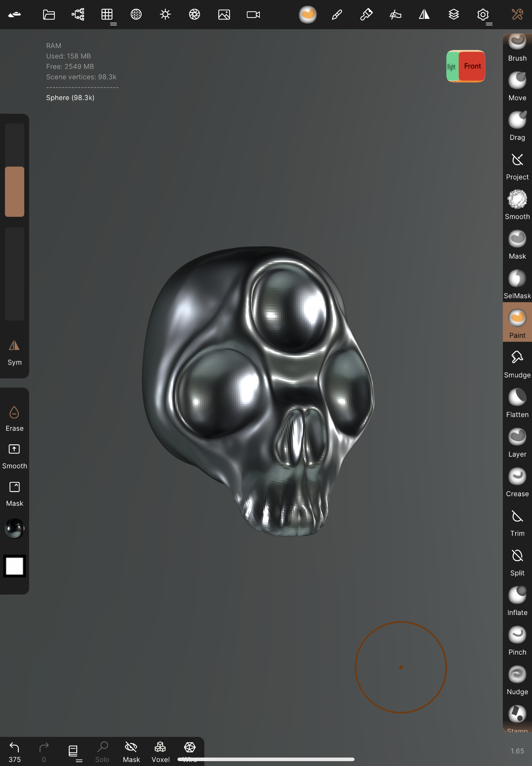Image resolution: width=532 pixels, height=766 pixels.
Task: Select the Nudge tool
Action: (517, 679)
